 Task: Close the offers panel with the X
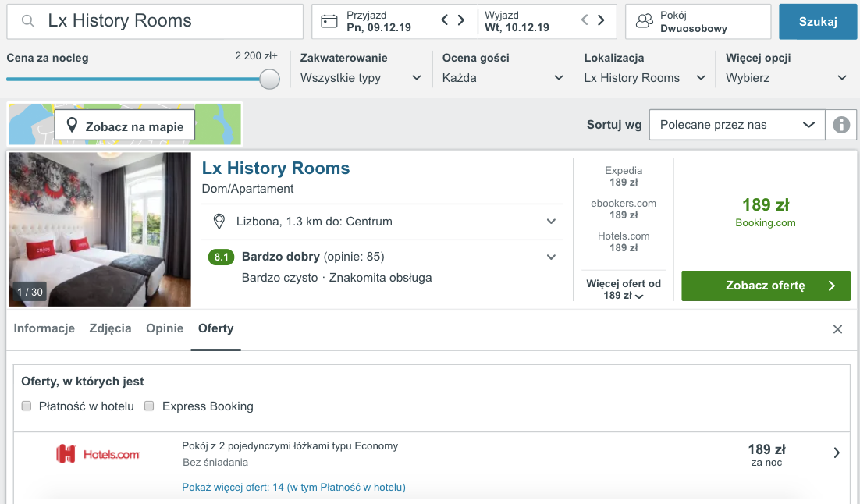tap(837, 329)
